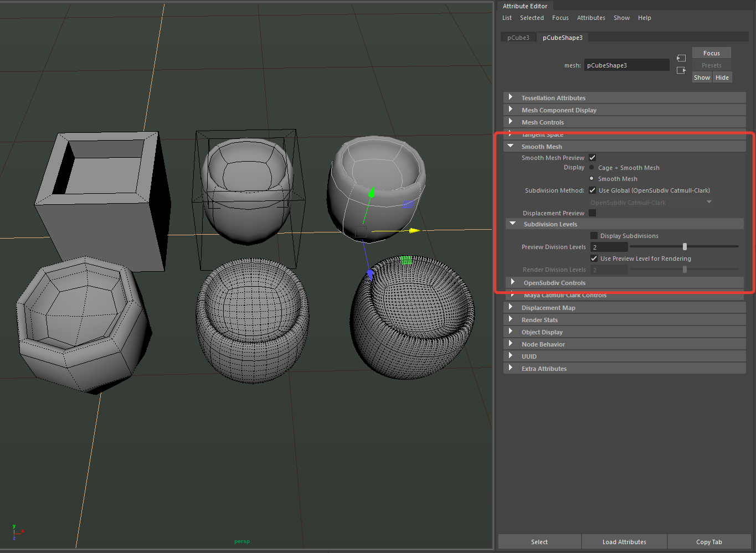Click the mesh name field pCubeShape3
Image resolution: width=756 pixels, height=553 pixels.
626,65
